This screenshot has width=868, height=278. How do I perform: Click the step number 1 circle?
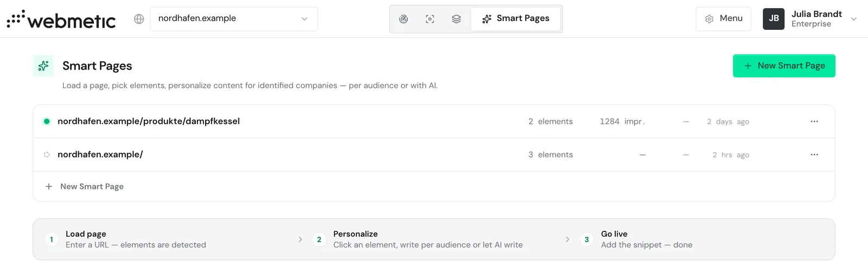[x=52, y=239]
